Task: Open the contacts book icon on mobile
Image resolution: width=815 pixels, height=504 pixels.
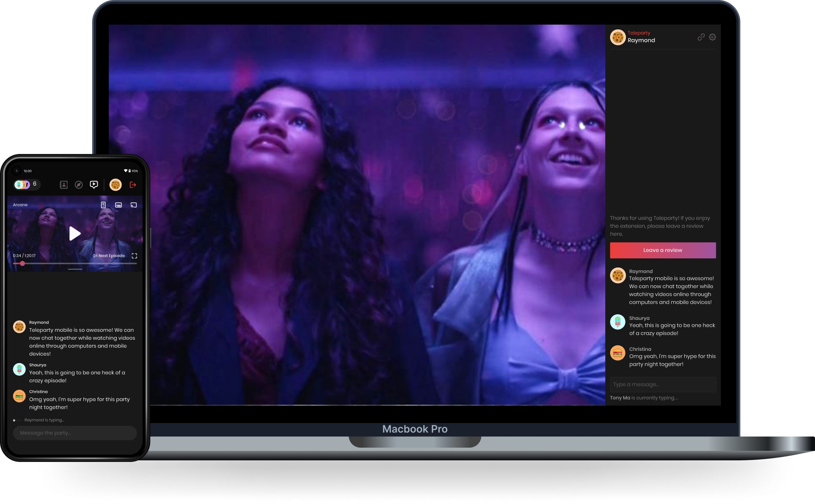Action: (64, 185)
